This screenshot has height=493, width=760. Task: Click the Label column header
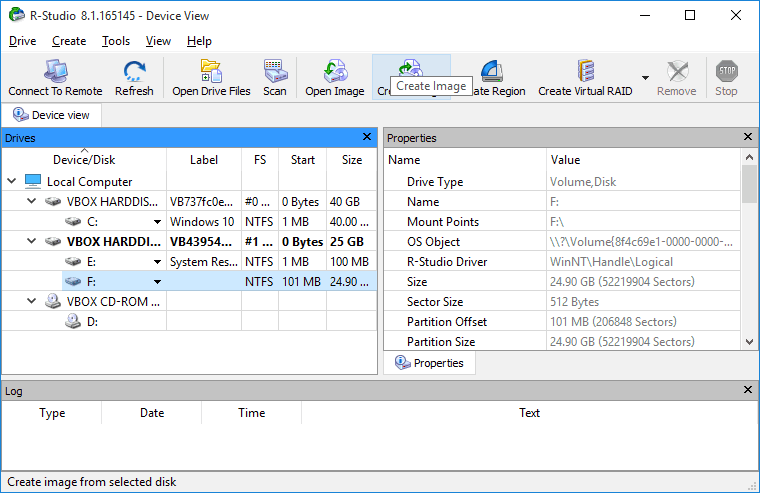pos(204,159)
